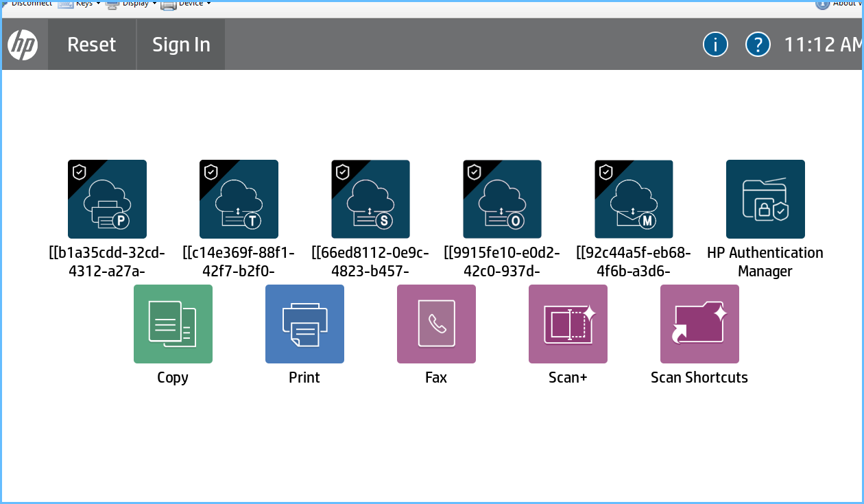Open the cloud printer app marked P
The height and width of the screenshot is (504, 864).
pyautogui.click(x=107, y=199)
